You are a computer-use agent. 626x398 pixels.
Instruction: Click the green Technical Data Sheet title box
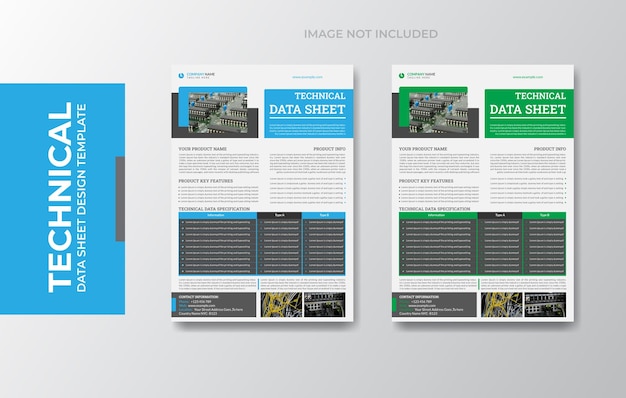[x=529, y=113]
